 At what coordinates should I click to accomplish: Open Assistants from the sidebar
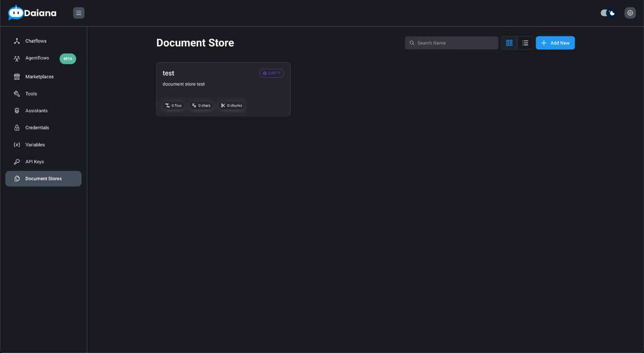click(x=36, y=111)
